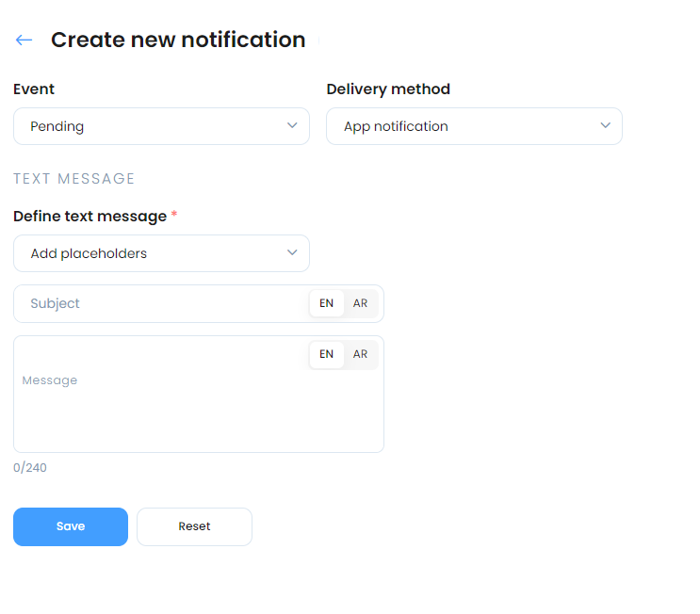Switch Subject language to EN

point(326,303)
